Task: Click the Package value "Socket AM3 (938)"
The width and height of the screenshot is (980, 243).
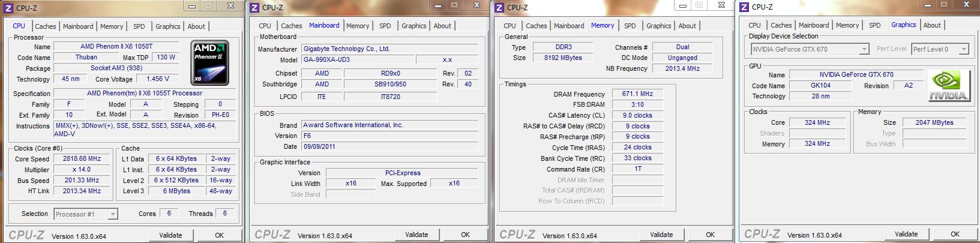Action: pyautogui.click(x=116, y=68)
